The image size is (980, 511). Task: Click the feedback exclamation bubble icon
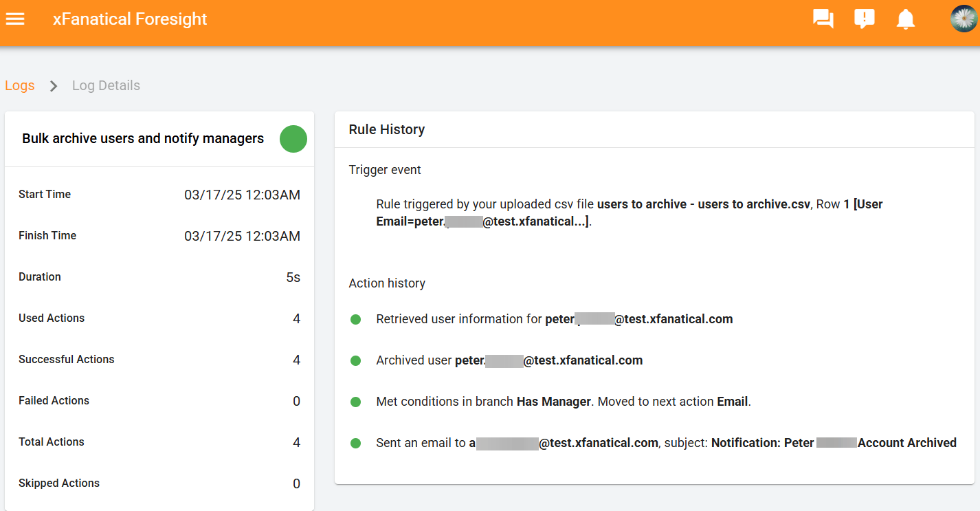[x=865, y=19]
